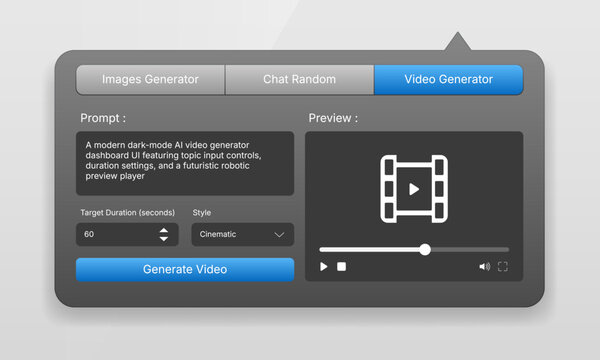Viewport: 600px width, 360px height.
Task: Mute the preview using the speaker icon
Action: tap(484, 267)
